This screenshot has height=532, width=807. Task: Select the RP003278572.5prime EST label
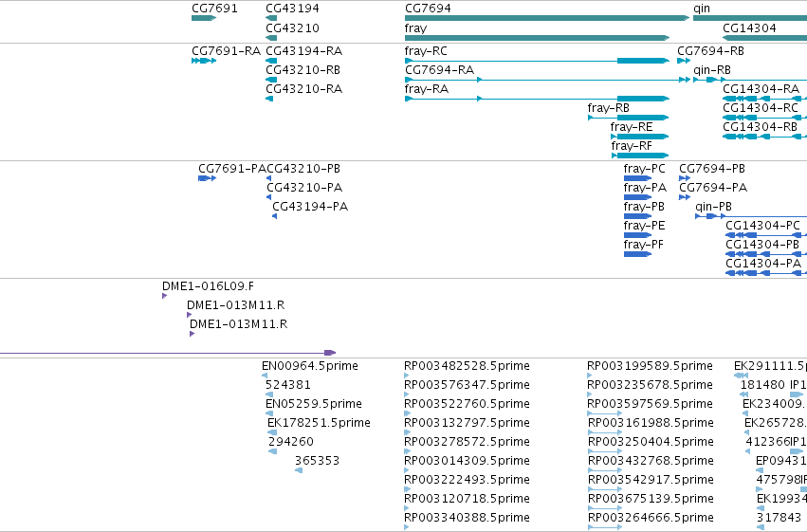467,442
